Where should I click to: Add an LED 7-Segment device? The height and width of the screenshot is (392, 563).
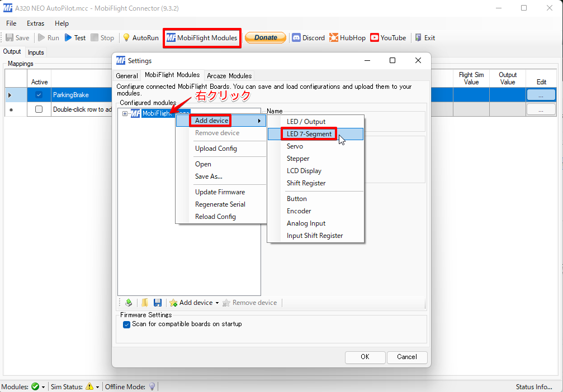pyautogui.click(x=316, y=134)
